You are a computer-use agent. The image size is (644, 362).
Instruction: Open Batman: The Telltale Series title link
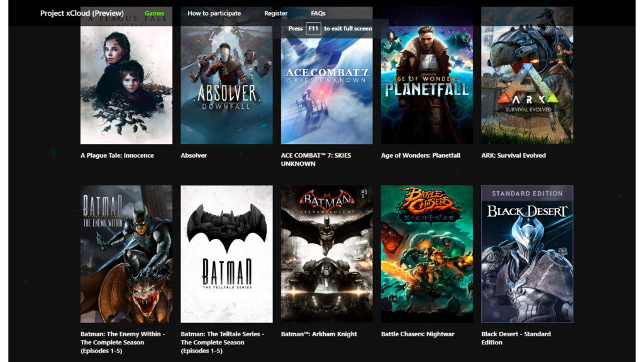[x=222, y=343]
